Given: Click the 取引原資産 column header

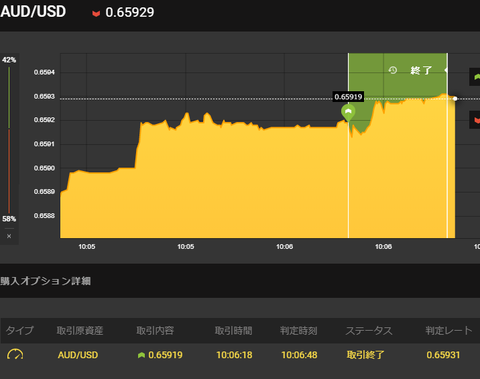Looking at the screenshot, I should [x=80, y=331].
